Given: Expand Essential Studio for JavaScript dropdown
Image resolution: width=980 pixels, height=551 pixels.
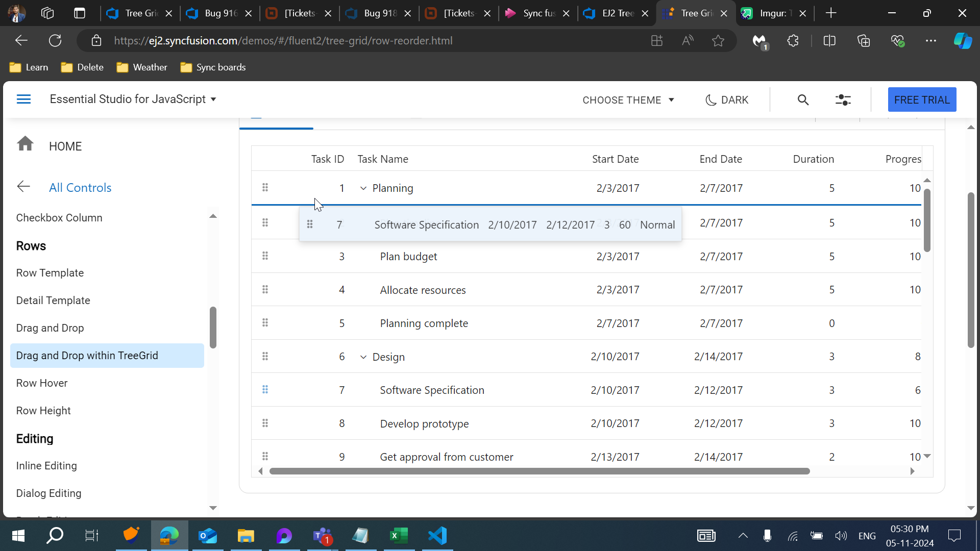Looking at the screenshot, I should 133,99.
